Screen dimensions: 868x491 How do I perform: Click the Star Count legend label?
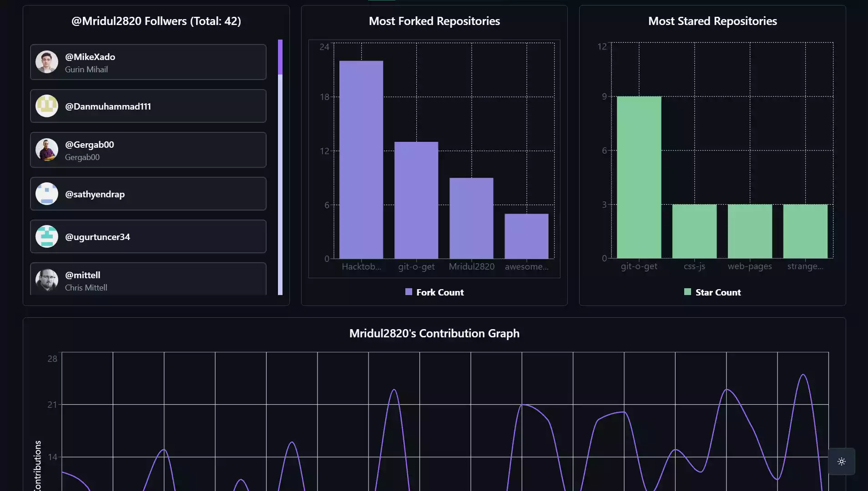pyautogui.click(x=718, y=292)
